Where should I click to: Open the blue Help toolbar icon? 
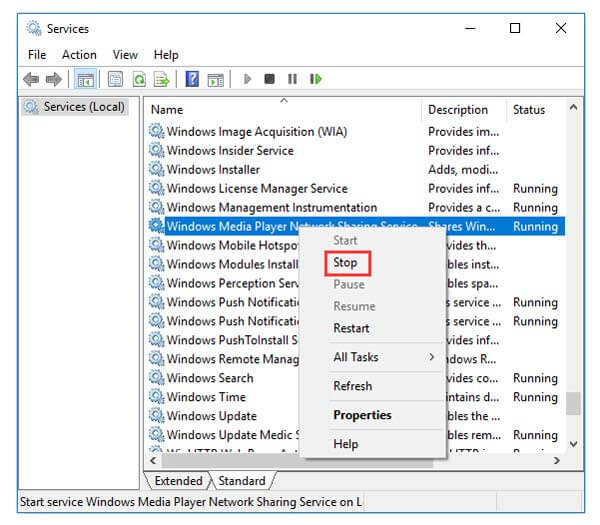[192, 79]
